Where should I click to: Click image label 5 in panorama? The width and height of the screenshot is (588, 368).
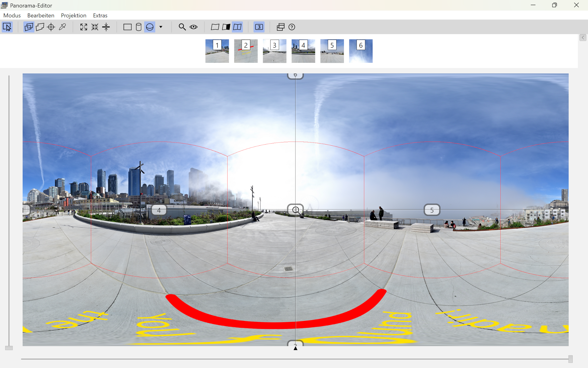point(432,210)
